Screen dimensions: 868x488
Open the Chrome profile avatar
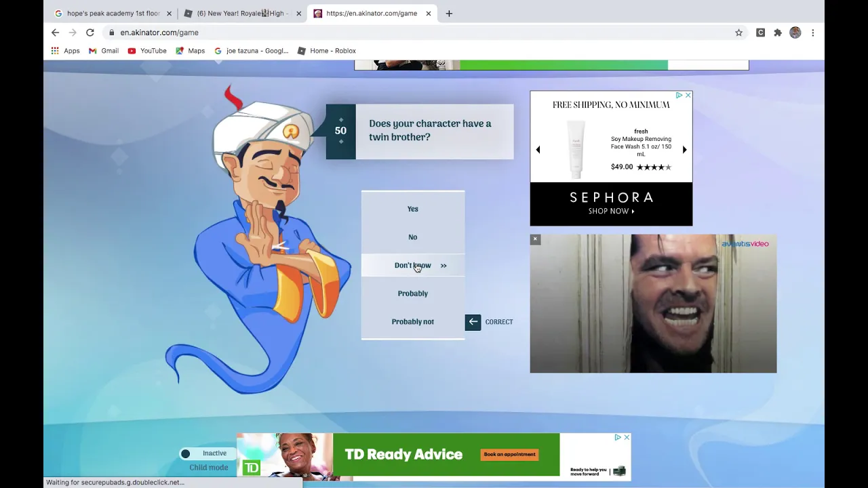pyautogui.click(x=795, y=33)
